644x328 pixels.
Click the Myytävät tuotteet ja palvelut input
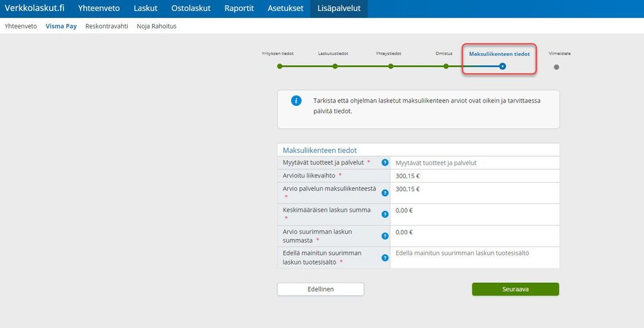(475, 163)
